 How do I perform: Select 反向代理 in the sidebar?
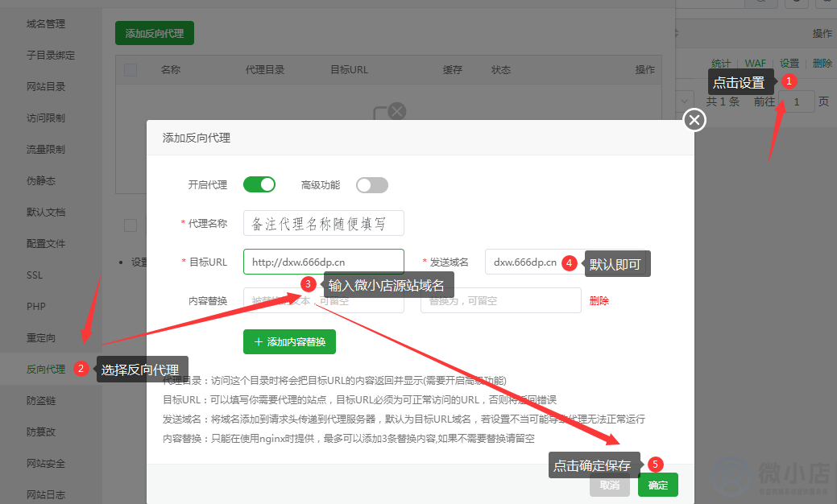pos(46,369)
